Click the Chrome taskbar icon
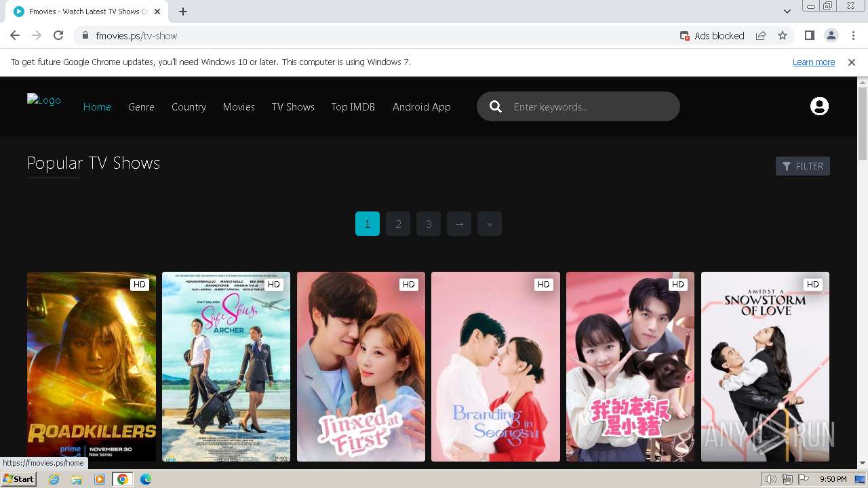This screenshot has height=488, width=868. pyautogui.click(x=123, y=479)
